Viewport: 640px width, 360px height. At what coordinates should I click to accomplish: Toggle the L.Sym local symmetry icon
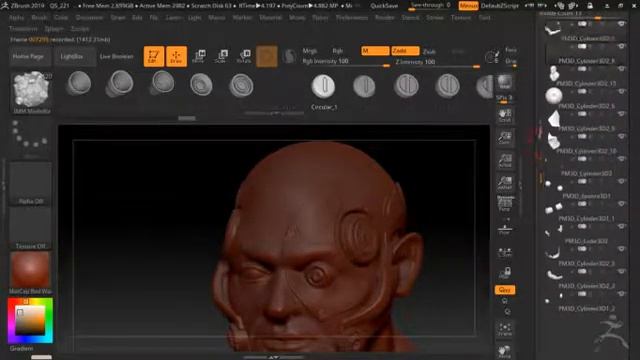(505, 253)
